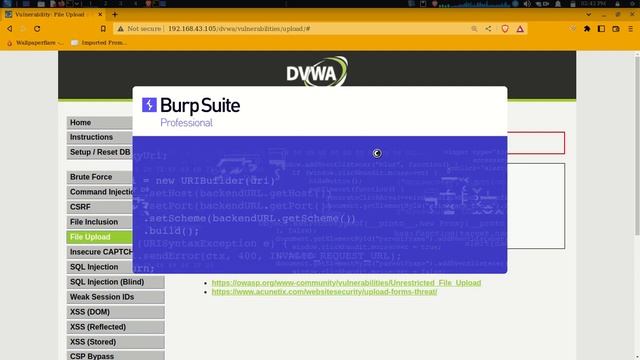The width and height of the screenshot is (640, 360).
Task: Select Brute Force vulnerability page
Action: [x=100, y=177]
